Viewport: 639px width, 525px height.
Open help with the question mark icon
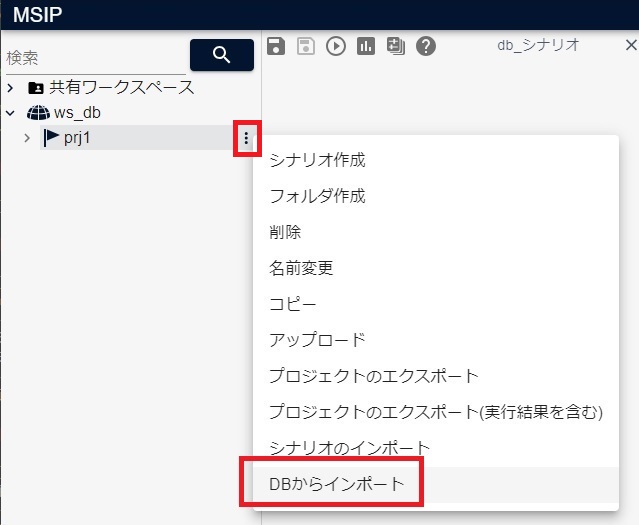click(426, 46)
